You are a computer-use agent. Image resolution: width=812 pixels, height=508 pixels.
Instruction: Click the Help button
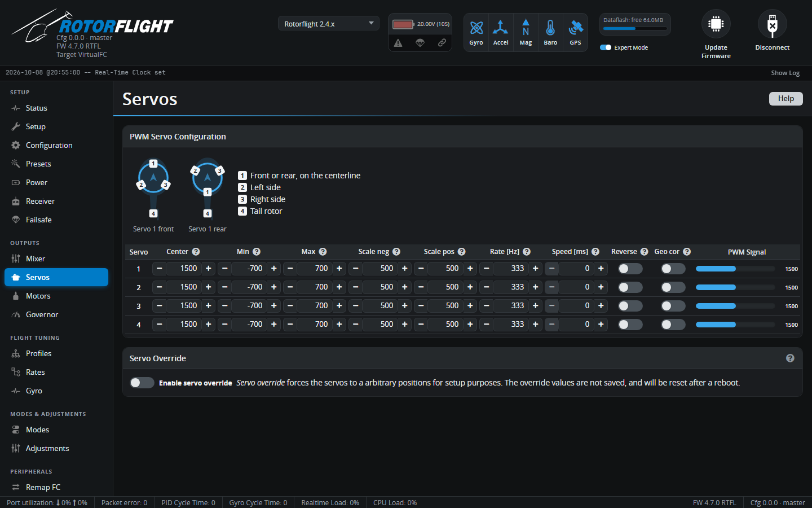coord(786,99)
